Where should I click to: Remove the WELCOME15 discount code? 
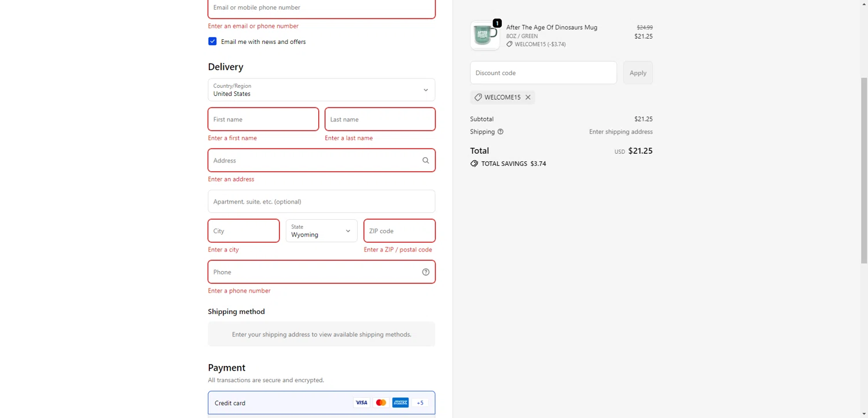coord(528,98)
